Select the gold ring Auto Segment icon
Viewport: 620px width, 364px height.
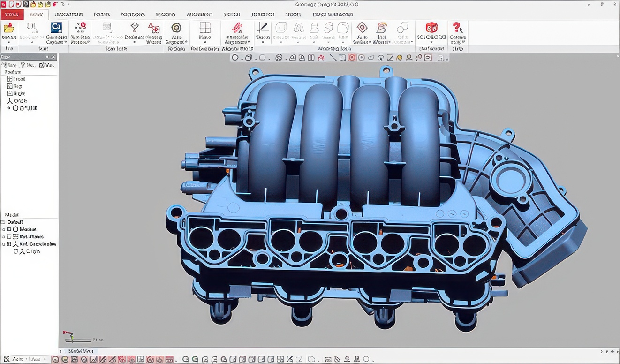pos(176,28)
